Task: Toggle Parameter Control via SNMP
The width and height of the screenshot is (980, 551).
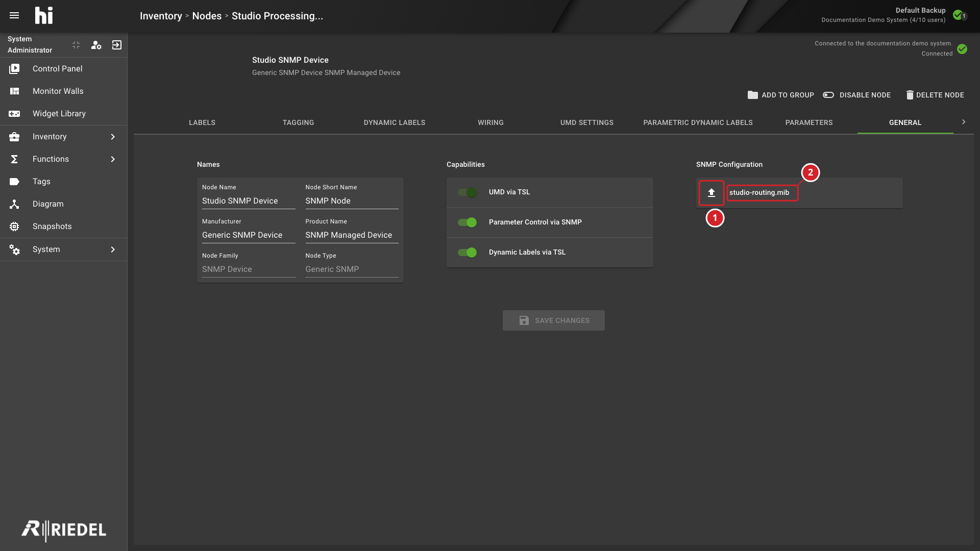Action: (x=467, y=222)
